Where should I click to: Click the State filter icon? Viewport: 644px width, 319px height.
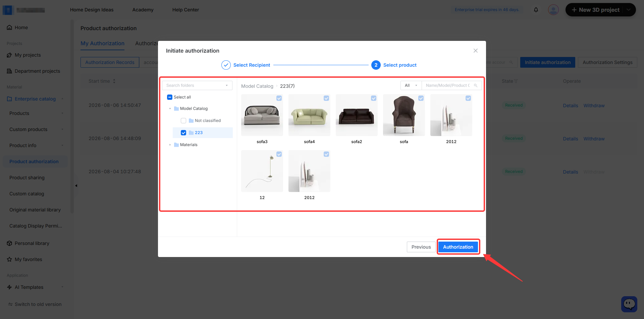[516, 81]
